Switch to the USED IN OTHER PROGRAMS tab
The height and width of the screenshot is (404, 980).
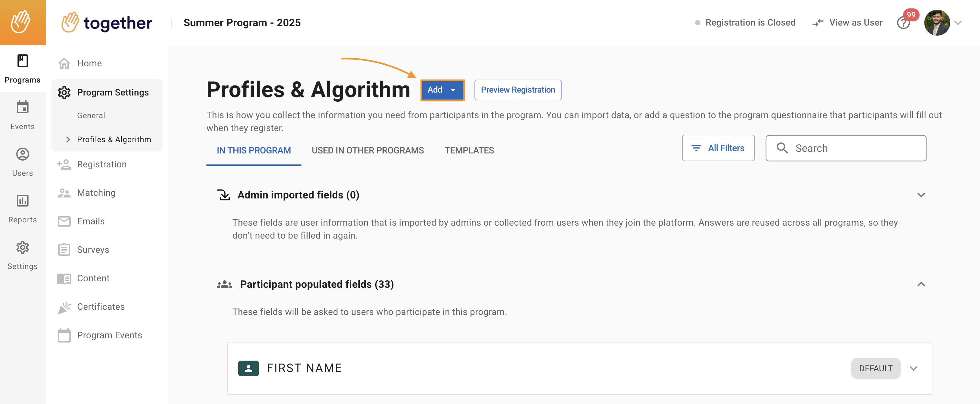tap(368, 150)
